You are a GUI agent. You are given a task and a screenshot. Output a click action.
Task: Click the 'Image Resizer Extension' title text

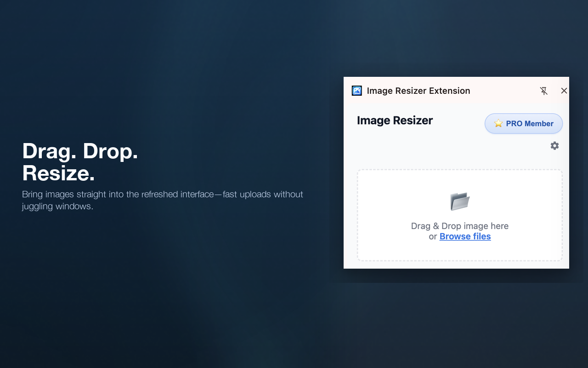coord(418,91)
